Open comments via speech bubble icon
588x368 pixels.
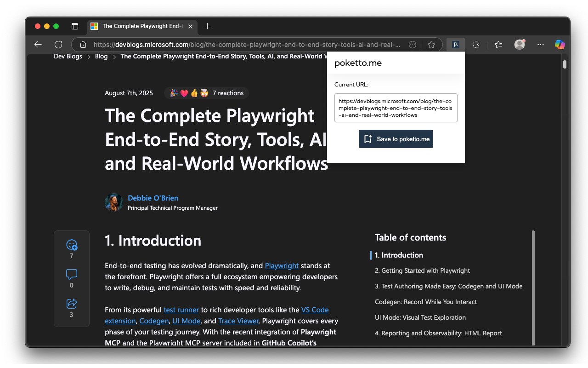click(72, 275)
